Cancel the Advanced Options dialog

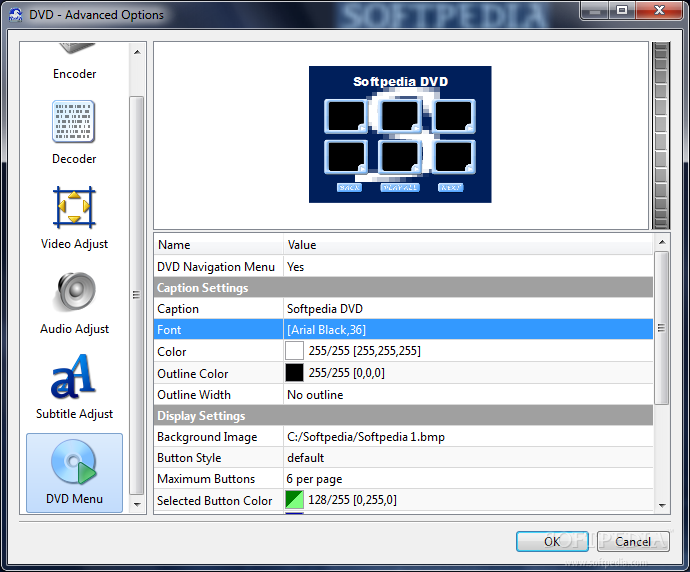(x=633, y=541)
